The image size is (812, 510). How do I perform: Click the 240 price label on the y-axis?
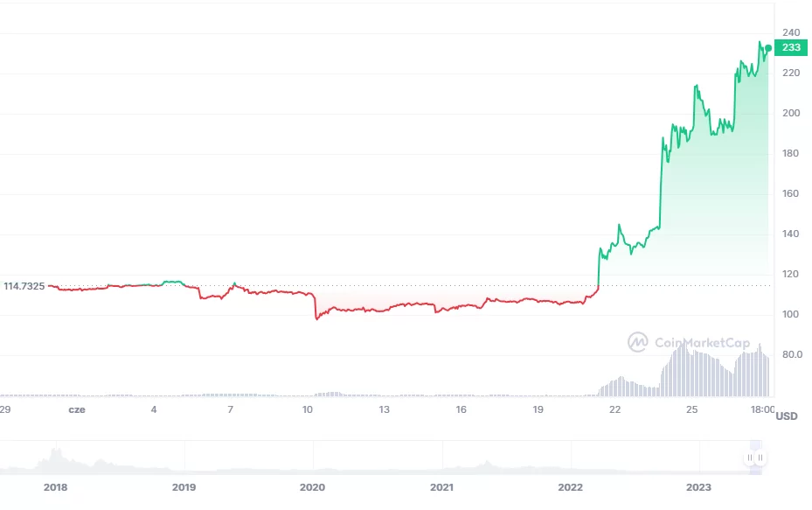[x=791, y=32]
